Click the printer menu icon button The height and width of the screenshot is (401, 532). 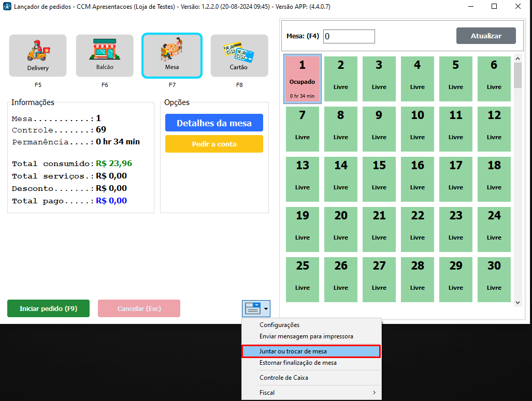252,309
